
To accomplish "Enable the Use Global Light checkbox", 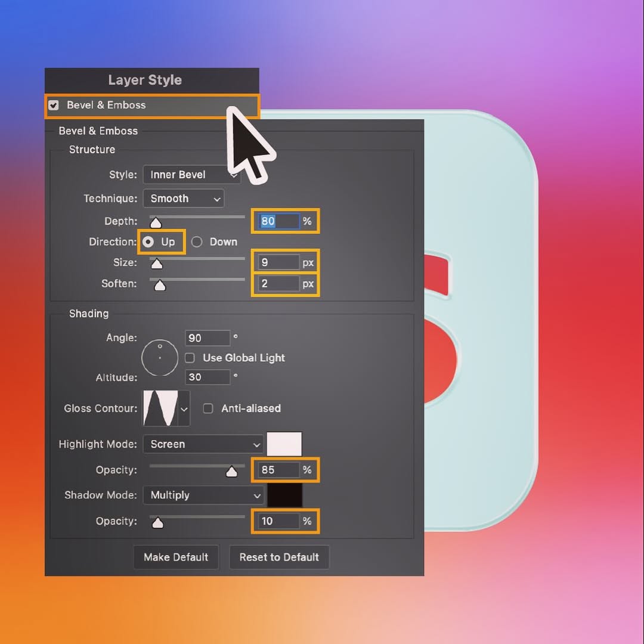I will pos(190,358).
